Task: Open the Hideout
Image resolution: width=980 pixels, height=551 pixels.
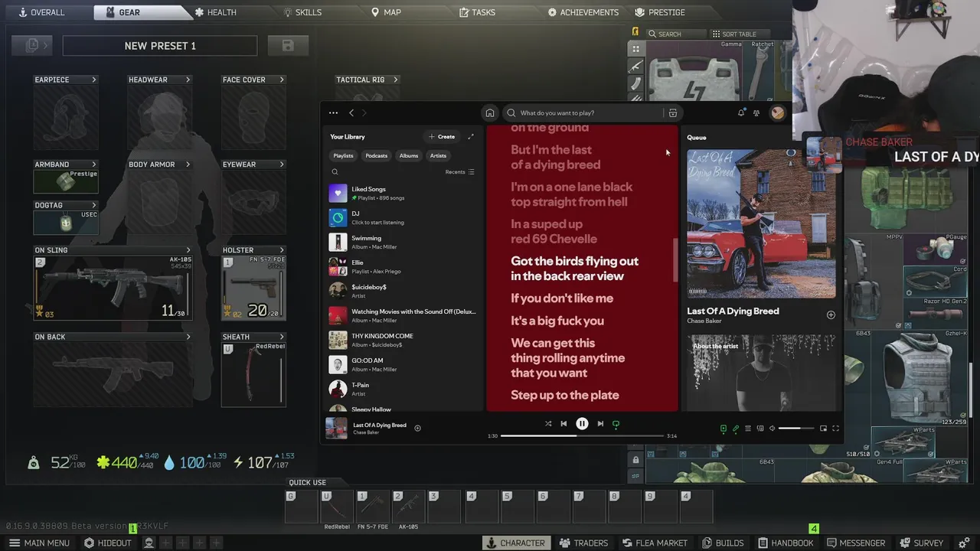Action: pos(108,543)
